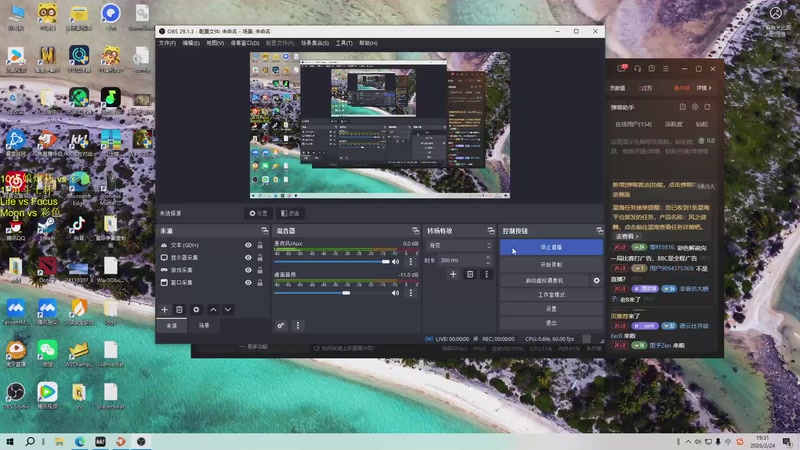Open 在线用户(154) tab in streaming assistant
The height and width of the screenshot is (450, 800).
[x=633, y=124]
